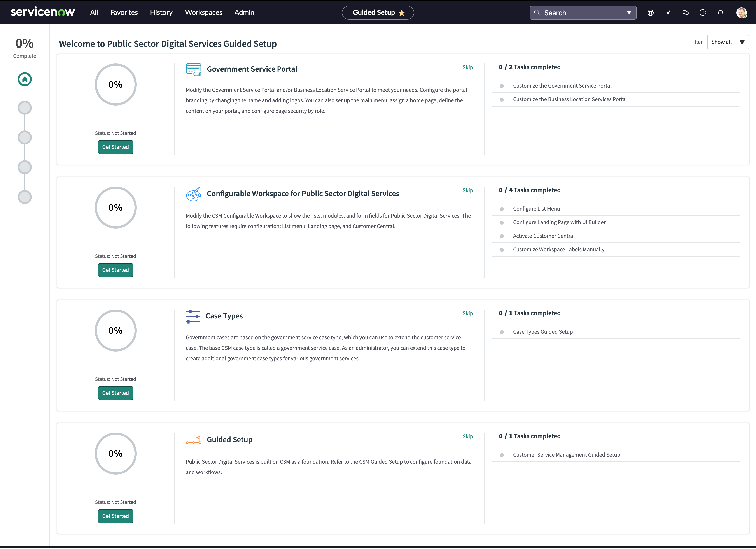Click the Guided Setup title pill

click(378, 13)
